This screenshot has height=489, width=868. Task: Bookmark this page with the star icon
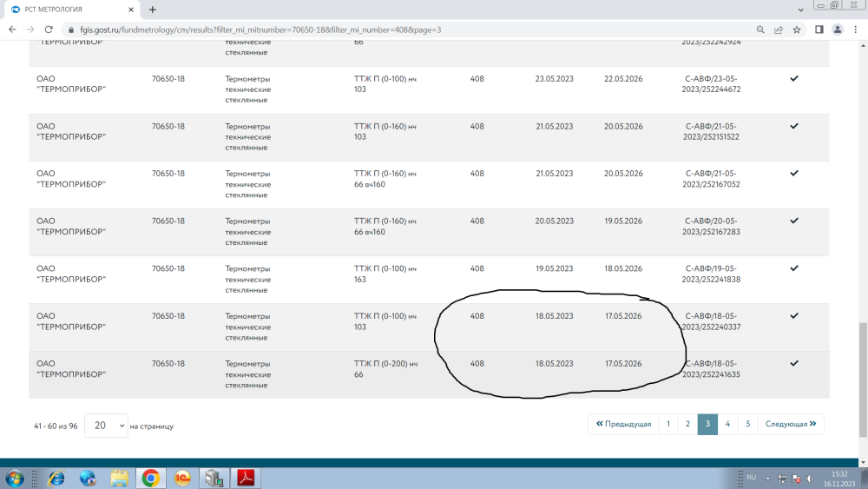(796, 29)
